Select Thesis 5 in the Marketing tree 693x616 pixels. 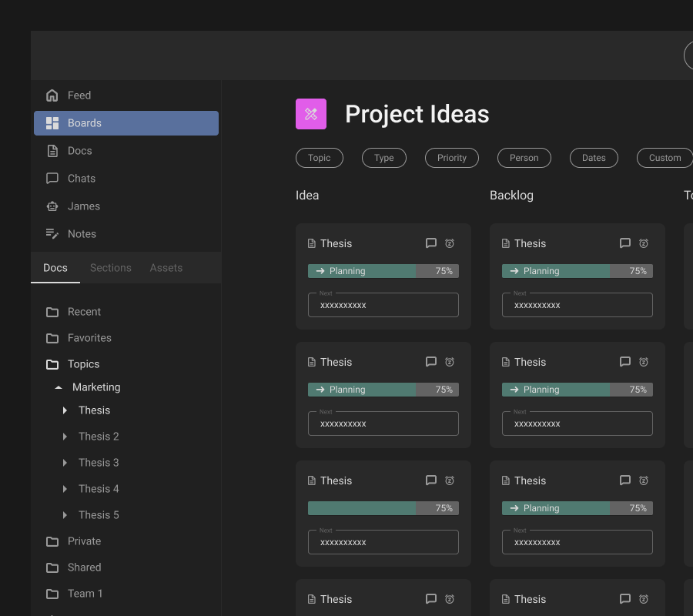99,515
